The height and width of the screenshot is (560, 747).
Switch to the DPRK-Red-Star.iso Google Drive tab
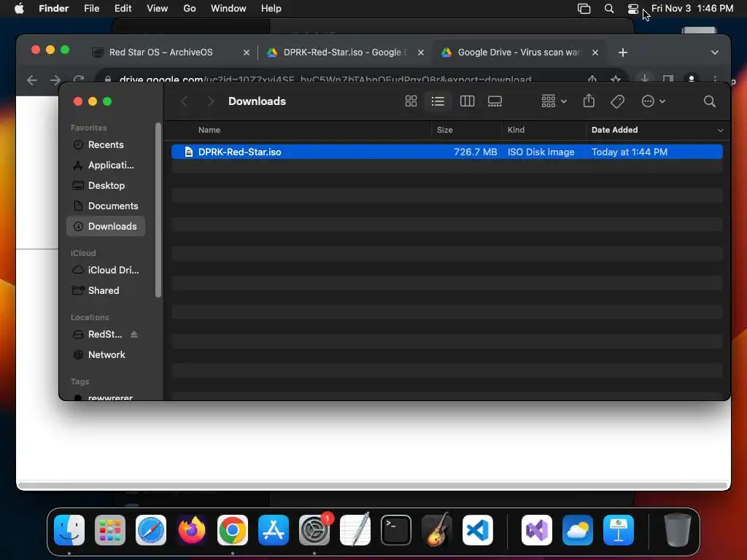(342, 52)
